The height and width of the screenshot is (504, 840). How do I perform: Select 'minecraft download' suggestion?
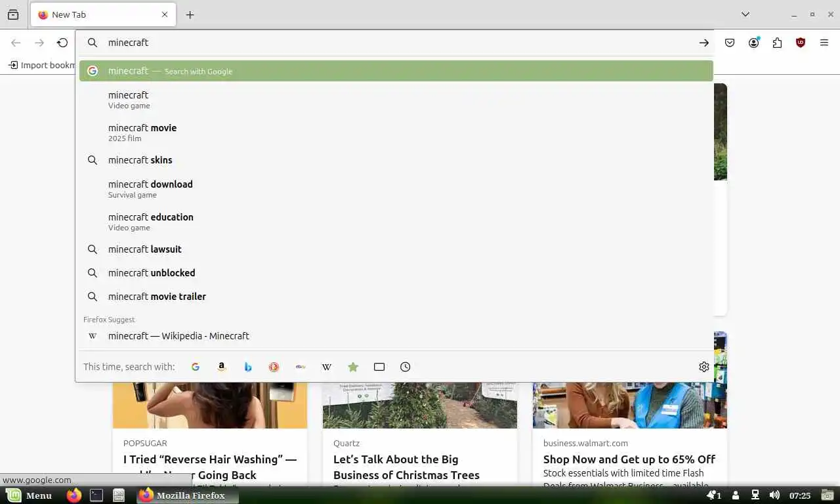tap(396, 189)
